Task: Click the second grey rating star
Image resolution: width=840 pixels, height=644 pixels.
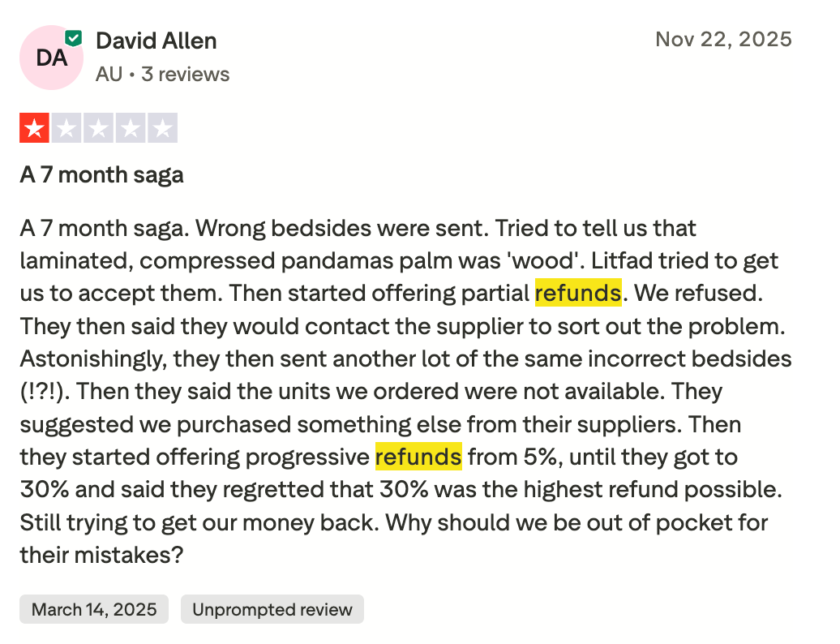Action: (66, 128)
